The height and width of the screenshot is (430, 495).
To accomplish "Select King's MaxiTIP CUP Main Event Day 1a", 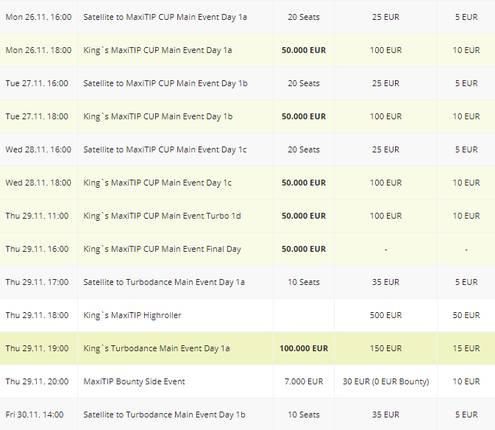I will [x=157, y=50].
